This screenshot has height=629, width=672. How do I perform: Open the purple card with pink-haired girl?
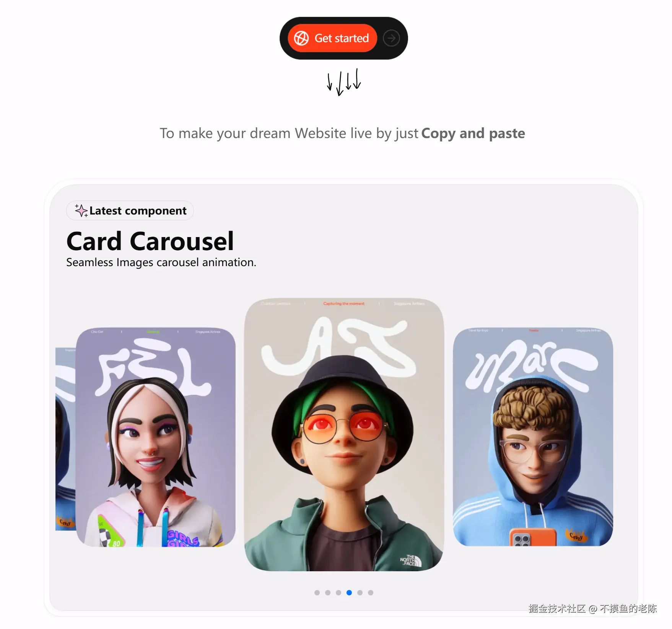(156, 437)
